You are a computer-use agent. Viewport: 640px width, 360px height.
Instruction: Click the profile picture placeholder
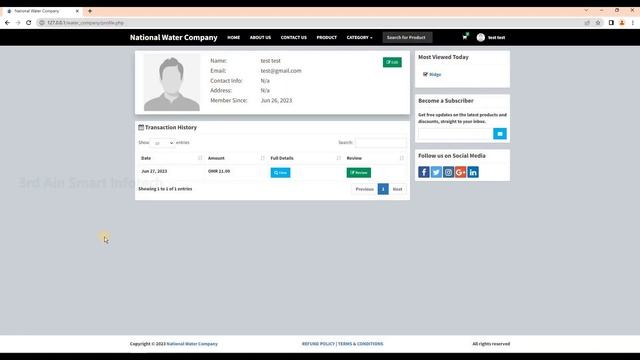coord(172,83)
